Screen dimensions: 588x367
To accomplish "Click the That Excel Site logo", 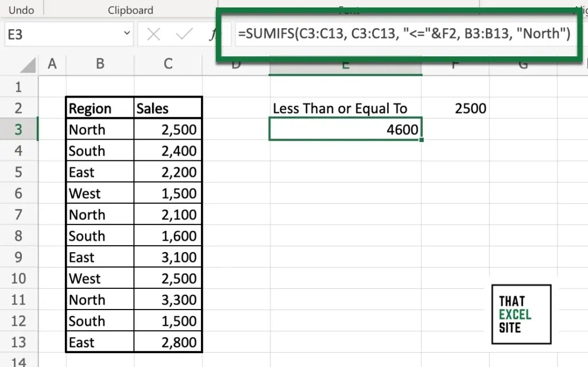I will [x=521, y=314].
